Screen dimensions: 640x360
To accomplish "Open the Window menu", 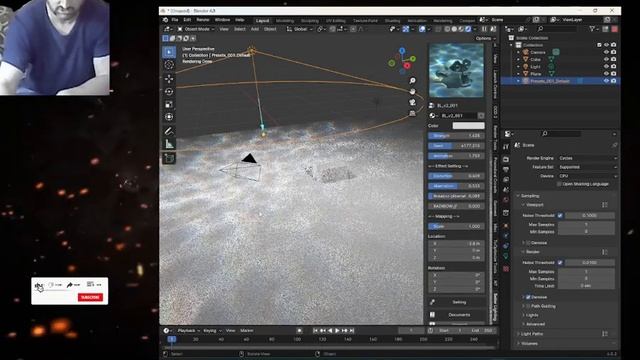I will point(222,20).
